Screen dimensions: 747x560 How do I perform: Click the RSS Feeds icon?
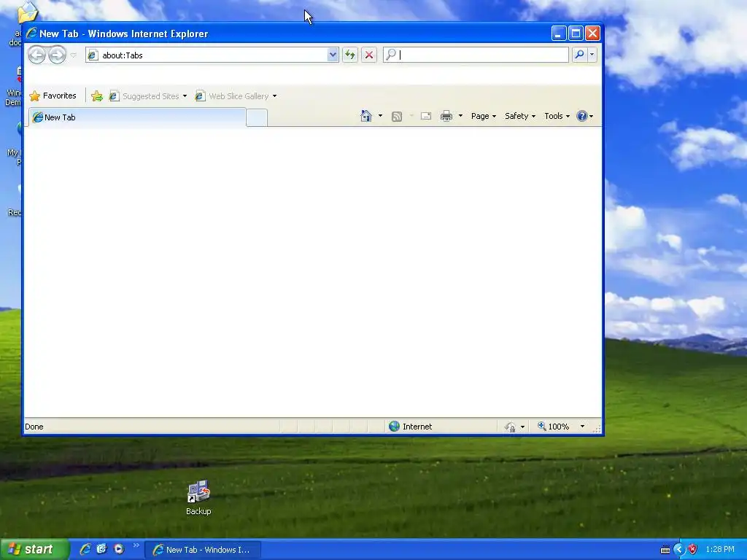point(397,116)
